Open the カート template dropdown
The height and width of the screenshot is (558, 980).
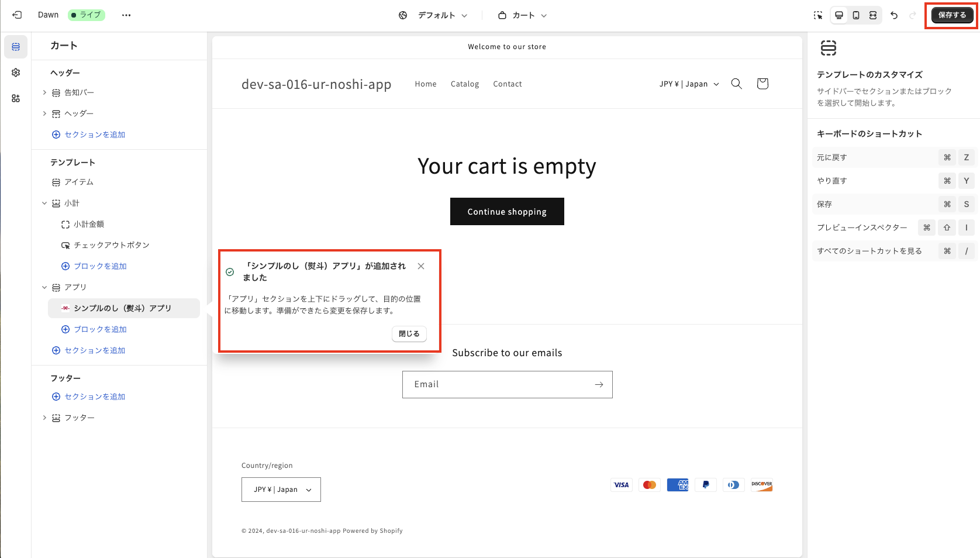point(522,15)
